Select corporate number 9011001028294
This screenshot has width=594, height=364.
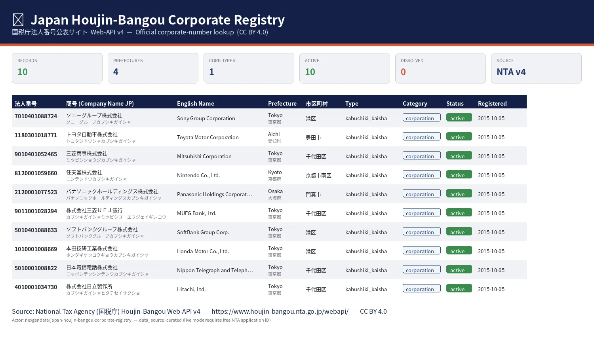pyautogui.click(x=36, y=211)
